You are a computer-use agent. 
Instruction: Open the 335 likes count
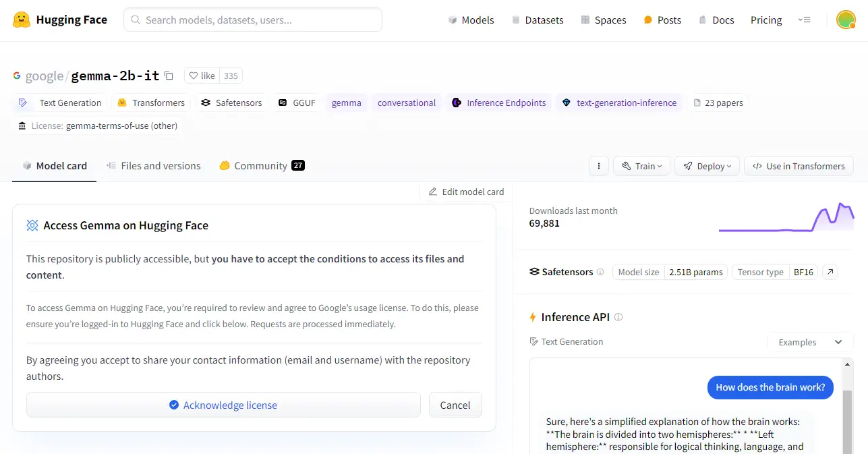(231, 76)
